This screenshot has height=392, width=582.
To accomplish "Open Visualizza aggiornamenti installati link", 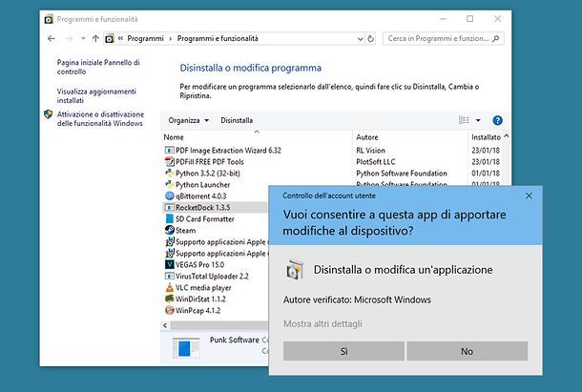I will point(96,95).
